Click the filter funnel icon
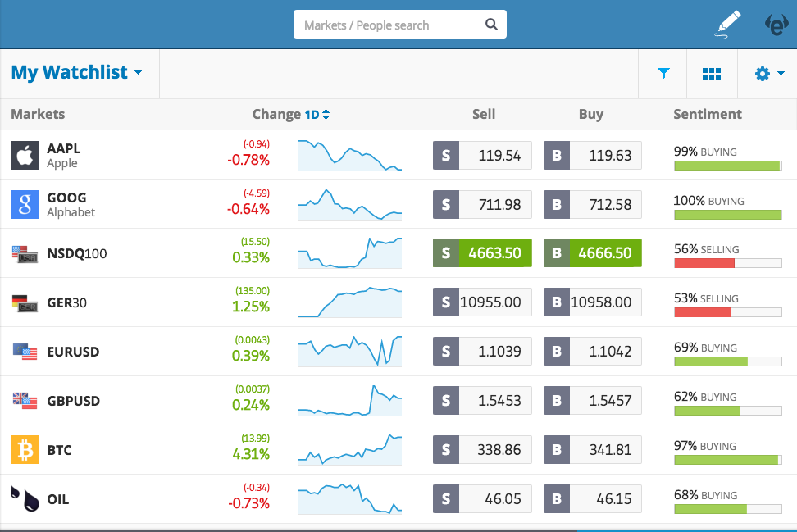Image resolution: width=797 pixels, height=532 pixels. point(663,74)
